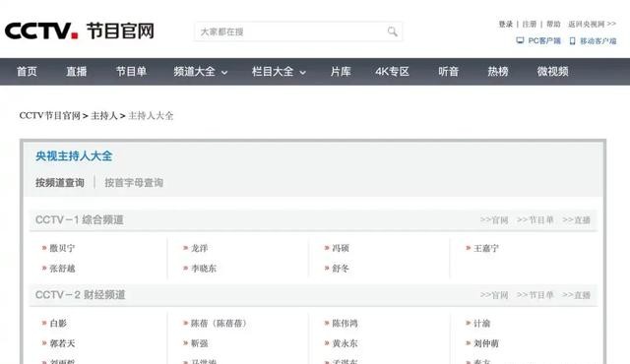Screen dimensions: 630x364
Task: Open the 4K专区 navigation item
Action: (392, 72)
